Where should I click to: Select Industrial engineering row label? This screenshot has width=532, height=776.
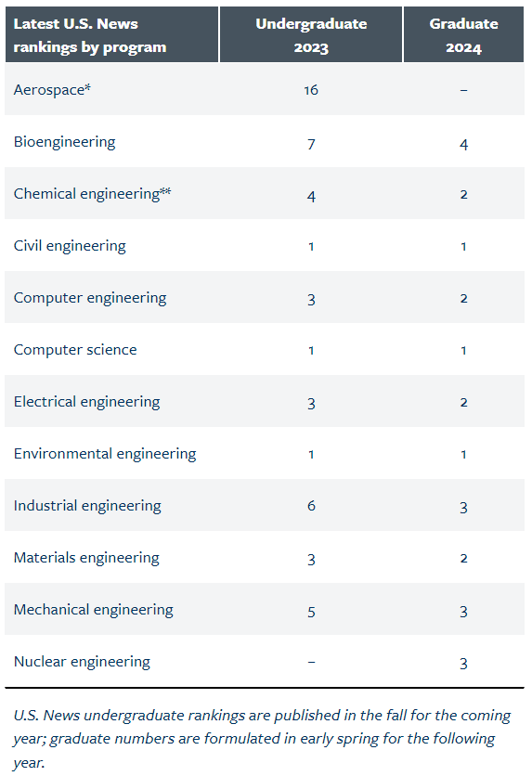click(x=87, y=506)
